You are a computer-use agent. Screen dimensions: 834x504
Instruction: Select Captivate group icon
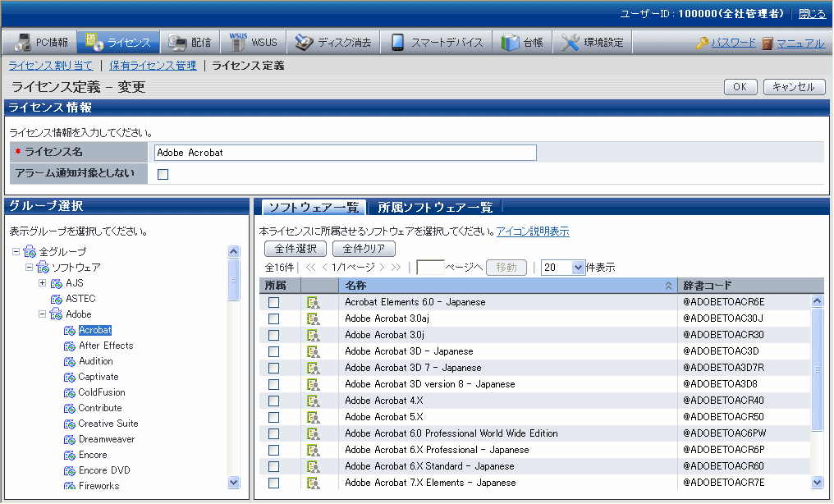tap(70, 378)
